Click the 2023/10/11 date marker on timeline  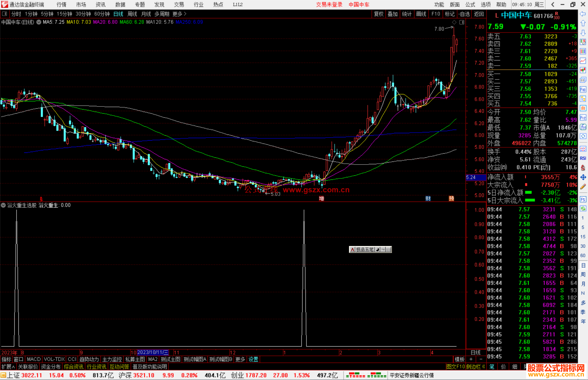coord(153,352)
